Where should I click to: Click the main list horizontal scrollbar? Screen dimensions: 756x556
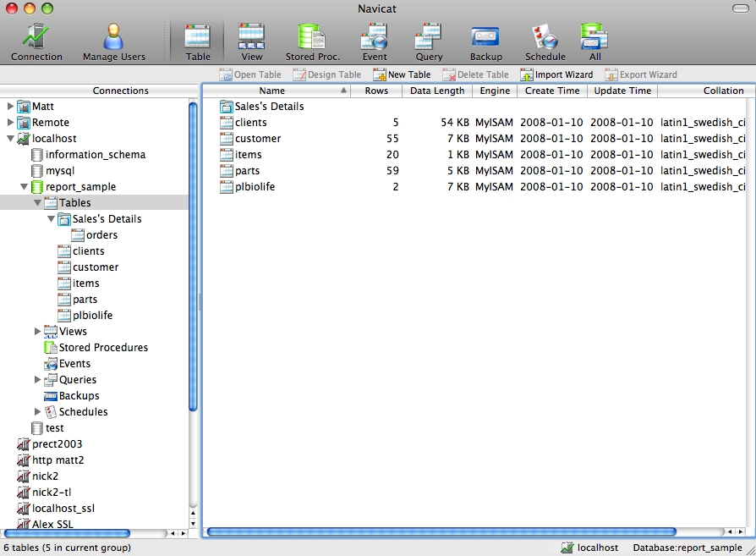tap(440, 532)
